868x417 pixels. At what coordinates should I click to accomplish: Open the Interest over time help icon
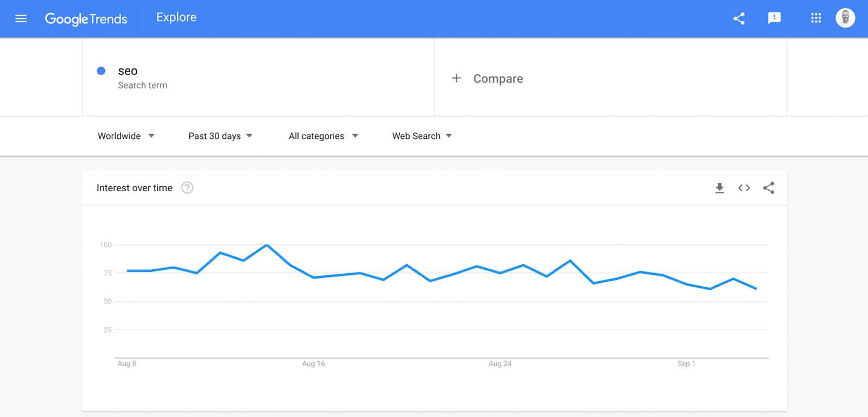point(187,188)
